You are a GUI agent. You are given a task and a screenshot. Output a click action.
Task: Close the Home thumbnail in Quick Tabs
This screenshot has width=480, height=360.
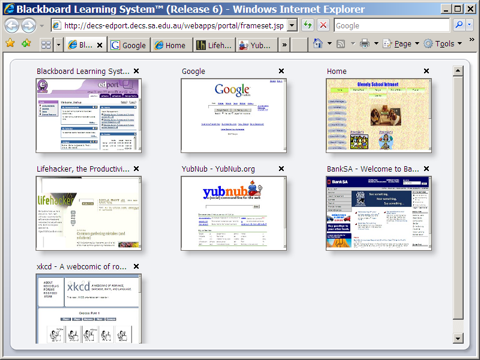tap(426, 71)
